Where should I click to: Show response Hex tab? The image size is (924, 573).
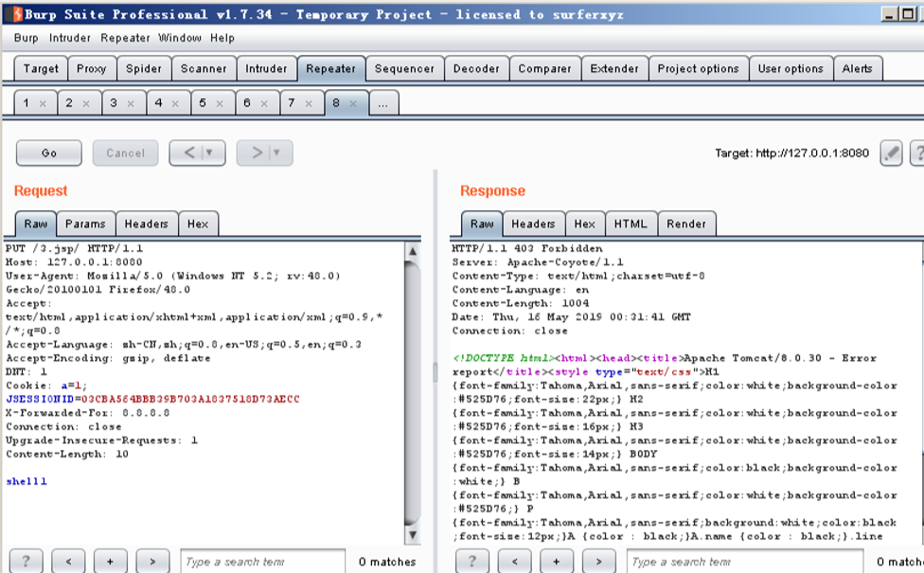click(584, 224)
